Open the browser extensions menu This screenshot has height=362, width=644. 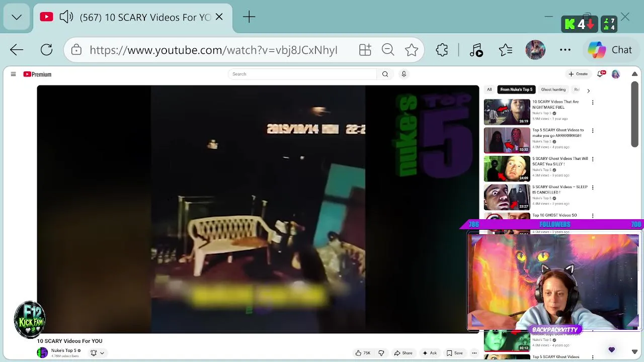click(x=442, y=50)
